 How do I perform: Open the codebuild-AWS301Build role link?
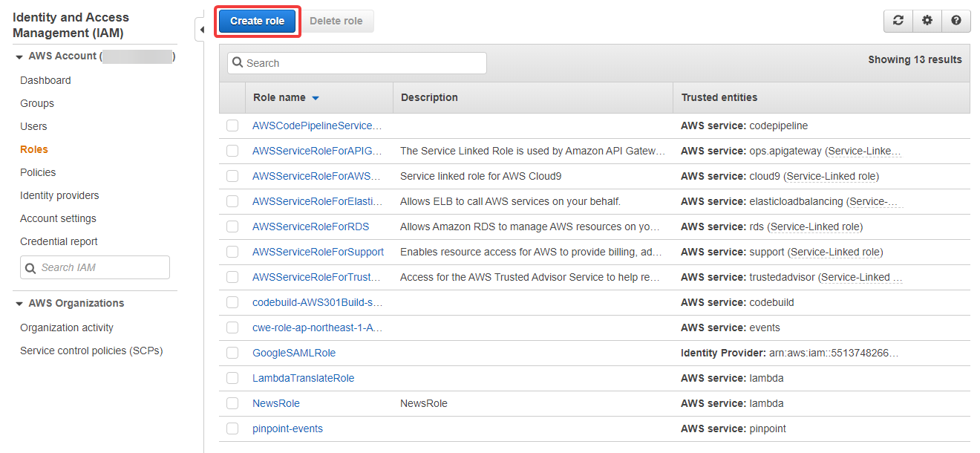pos(318,302)
